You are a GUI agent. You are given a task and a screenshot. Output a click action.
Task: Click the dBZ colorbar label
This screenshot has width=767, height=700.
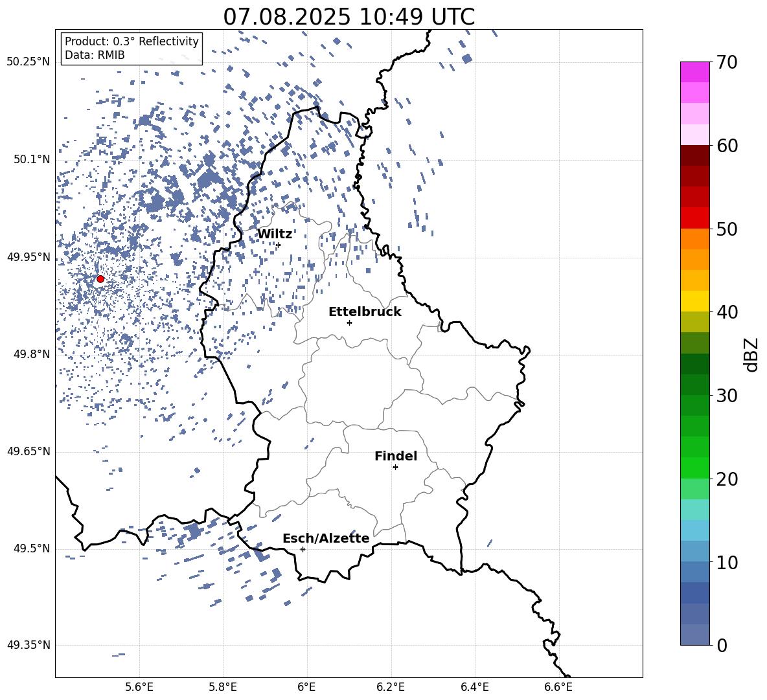pyautogui.click(x=751, y=354)
